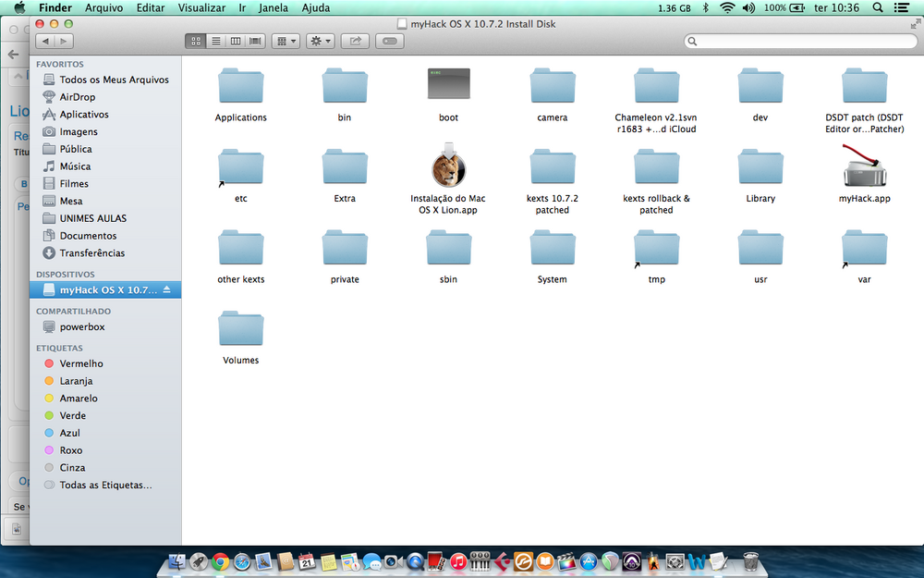Open the Visualizar menu
The width and height of the screenshot is (924, 578).
click(x=201, y=7)
